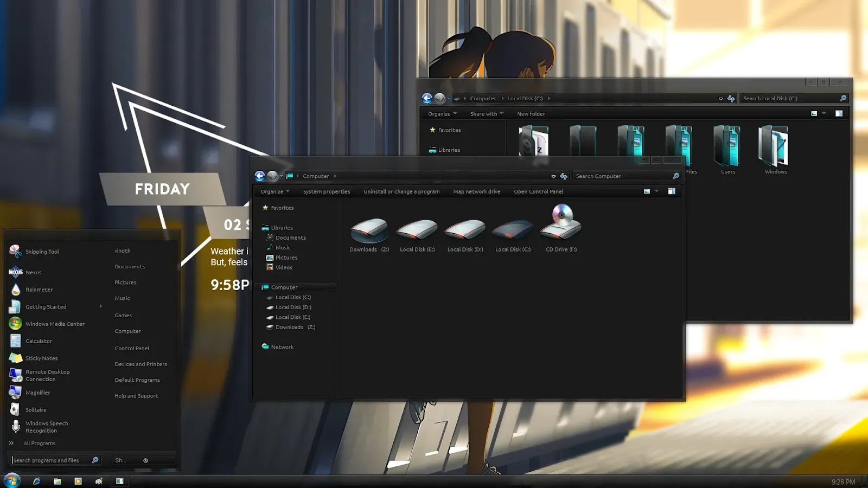The width and height of the screenshot is (868, 488).
Task: Open Devices and Printers
Action: tap(141, 364)
